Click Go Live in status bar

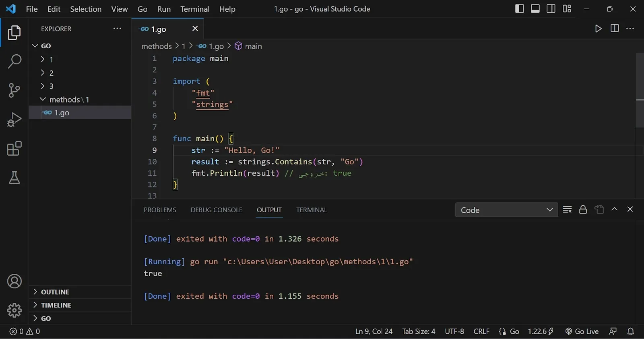coord(582,331)
